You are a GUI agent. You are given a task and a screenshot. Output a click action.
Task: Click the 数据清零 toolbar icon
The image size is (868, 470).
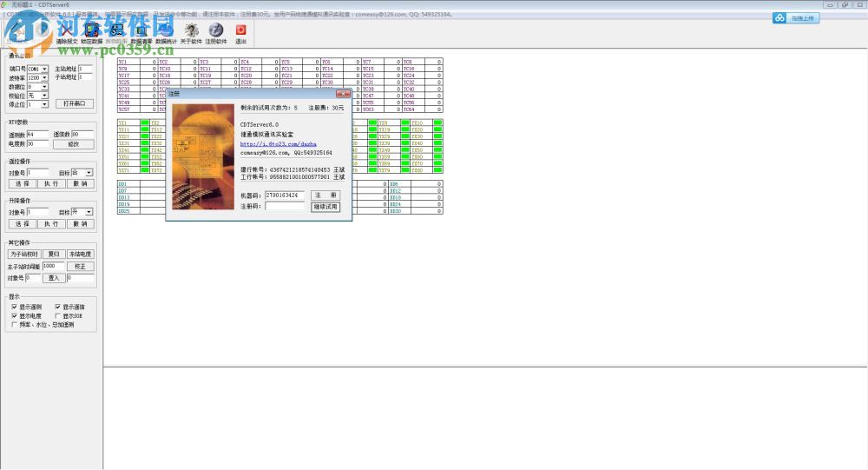click(141, 33)
